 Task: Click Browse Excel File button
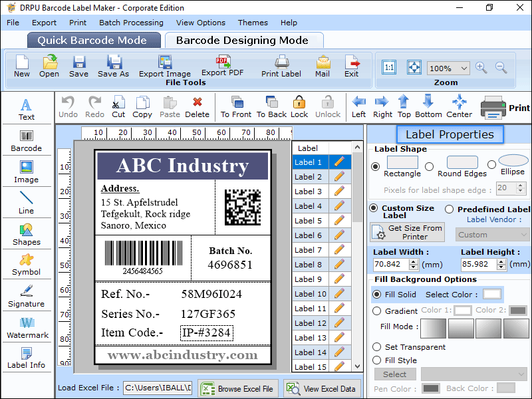tap(238, 388)
